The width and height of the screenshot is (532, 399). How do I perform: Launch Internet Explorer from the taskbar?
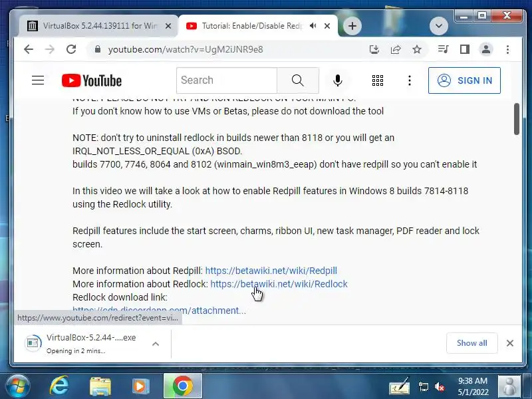[59, 386]
